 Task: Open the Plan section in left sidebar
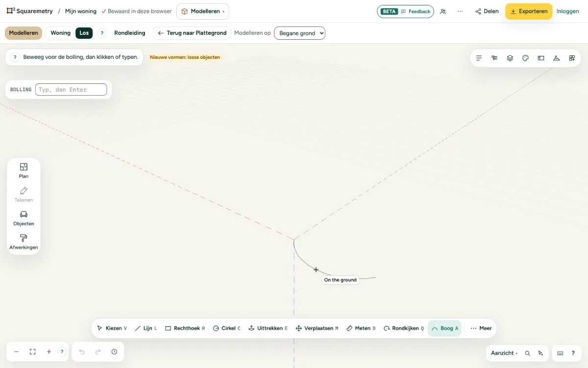[x=24, y=170]
